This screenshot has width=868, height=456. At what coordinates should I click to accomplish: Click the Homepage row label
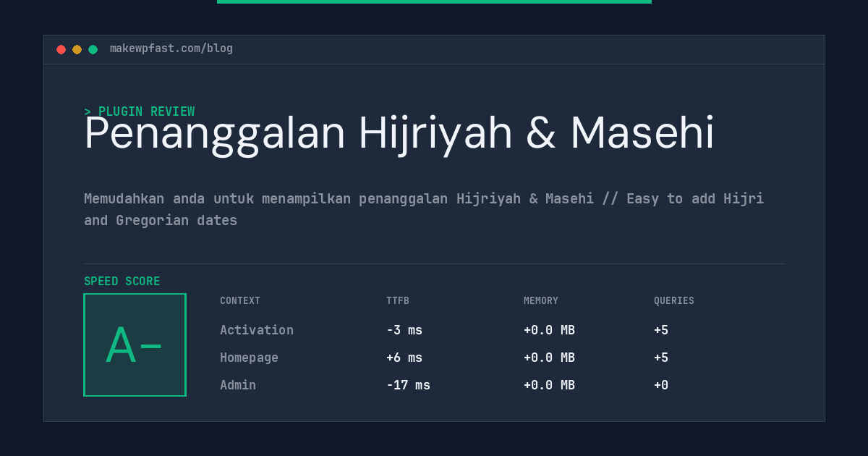(x=249, y=358)
